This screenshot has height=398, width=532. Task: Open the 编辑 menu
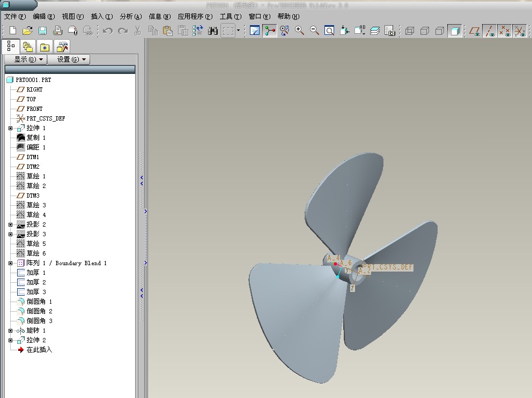click(x=44, y=16)
